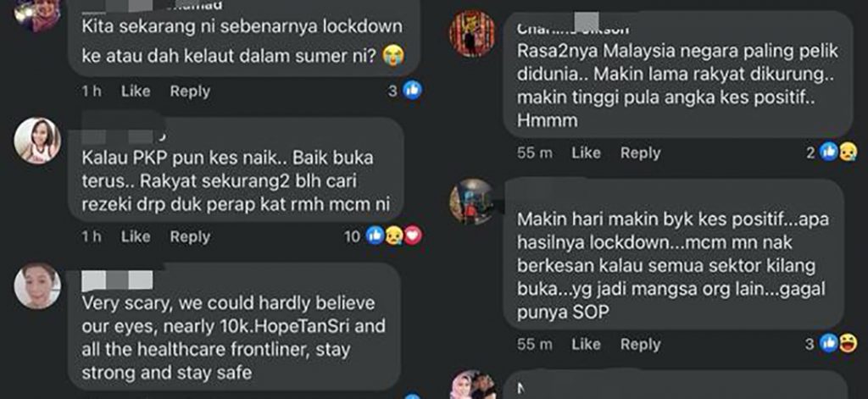This screenshot has width=868, height=399.
Task: Like the 'lockdown ke atau dah kelaut' comment
Action: point(135,91)
